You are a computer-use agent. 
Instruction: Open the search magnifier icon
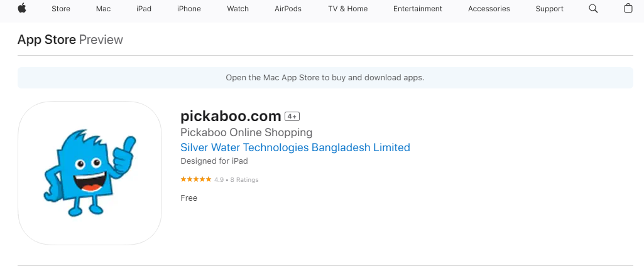coord(593,9)
